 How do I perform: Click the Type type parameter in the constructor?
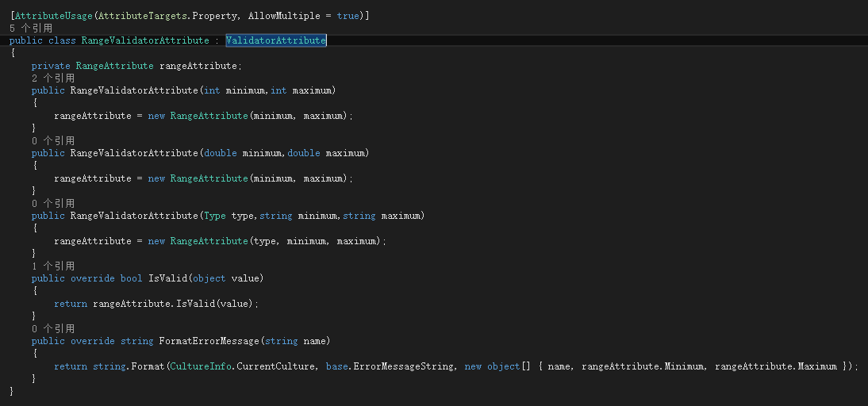tap(229, 216)
